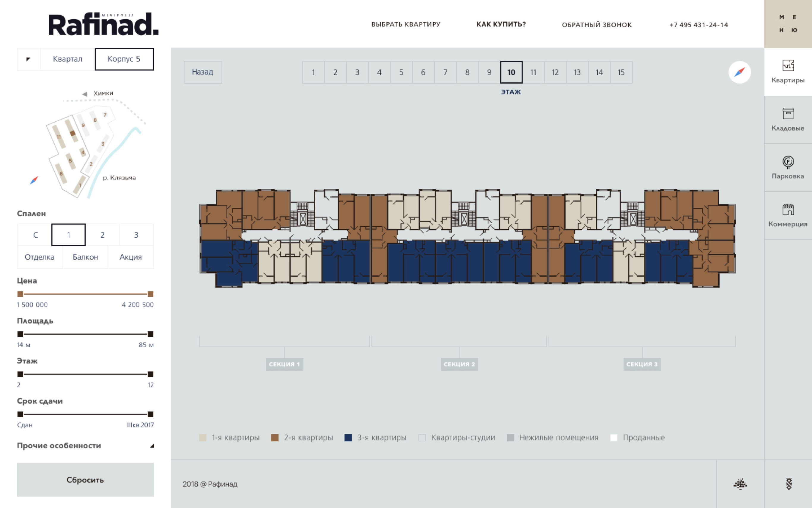Screen dimensions: 812x508
Task: Click the СЕКЦИЯ 2 label
Action: 459,364
